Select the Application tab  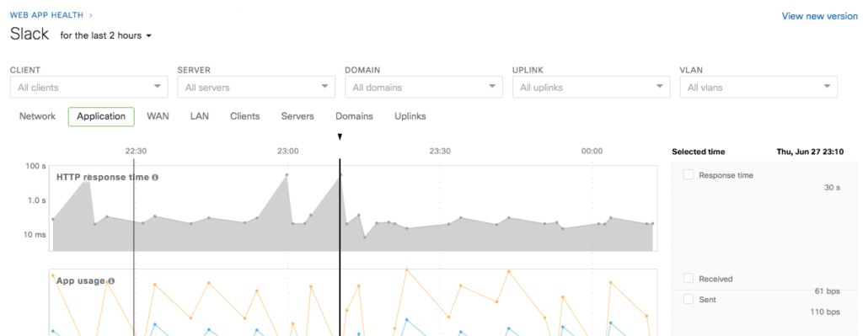point(101,117)
